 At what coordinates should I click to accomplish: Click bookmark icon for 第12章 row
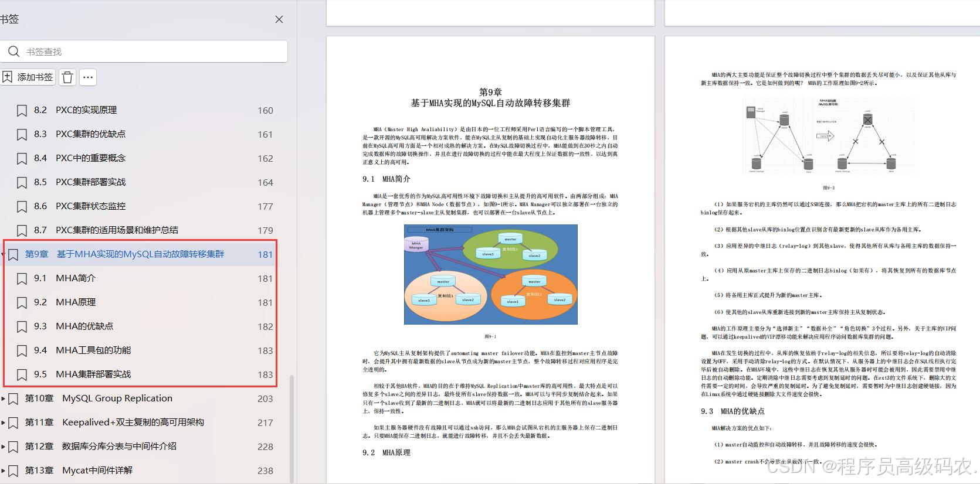pyautogui.click(x=13, y=446)
